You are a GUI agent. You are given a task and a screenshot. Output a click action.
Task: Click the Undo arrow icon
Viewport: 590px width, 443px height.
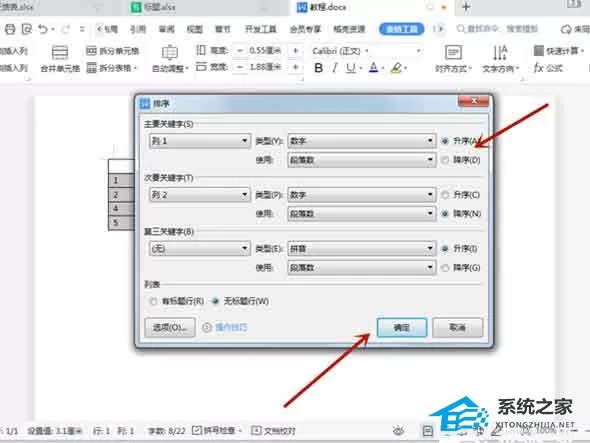pyautogui.click(x=43, y=29)
